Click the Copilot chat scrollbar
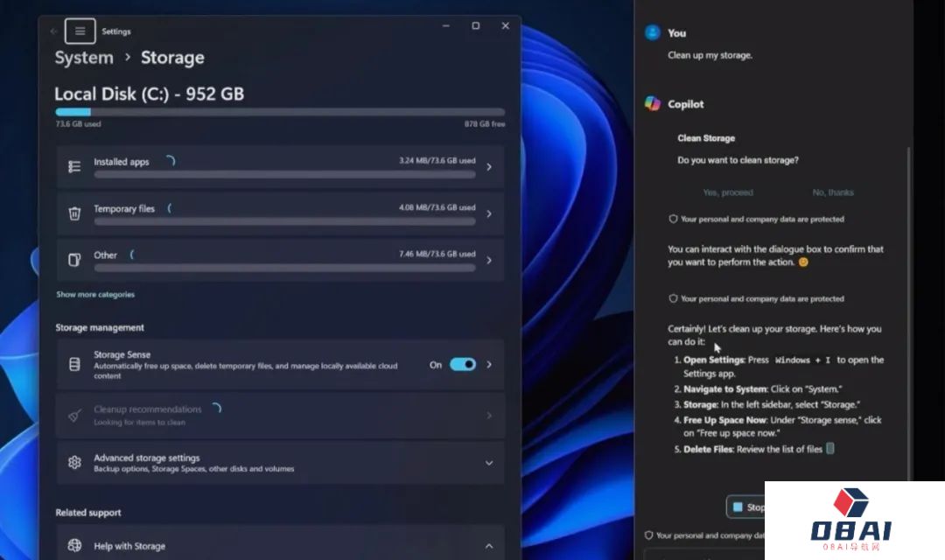 point(909,313)
